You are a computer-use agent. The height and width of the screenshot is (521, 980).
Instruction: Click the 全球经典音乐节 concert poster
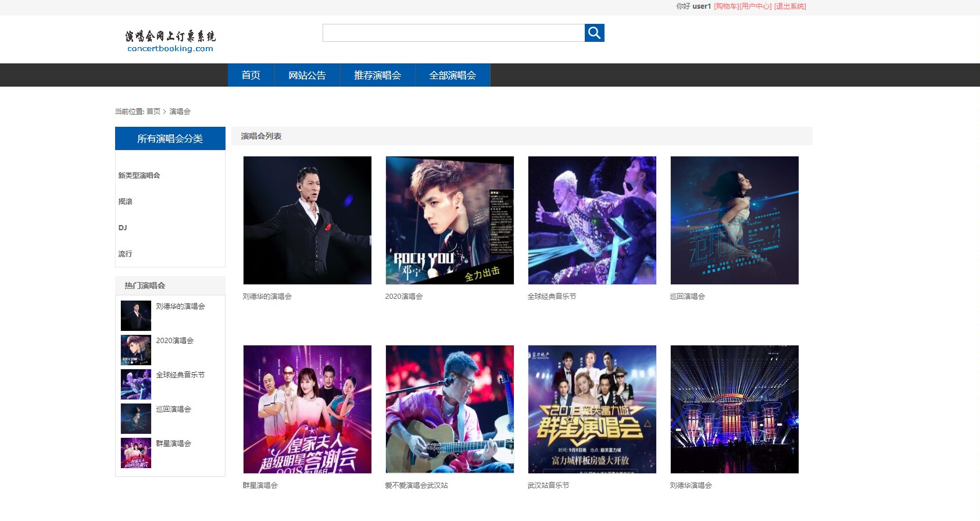[x=592, y=220]
